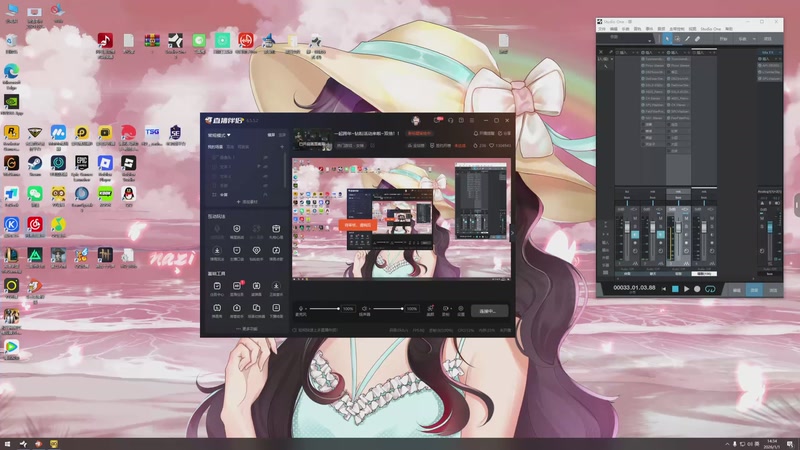
Task: Open the dropdown arrow next to the microphone icon
Action: (306, 309)
